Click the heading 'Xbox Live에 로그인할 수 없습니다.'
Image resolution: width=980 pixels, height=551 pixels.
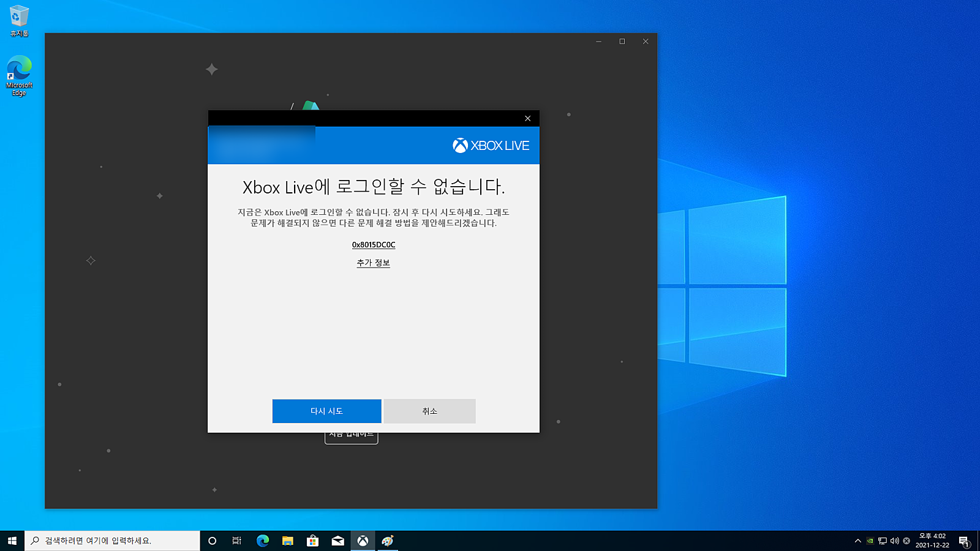(374, 186)
